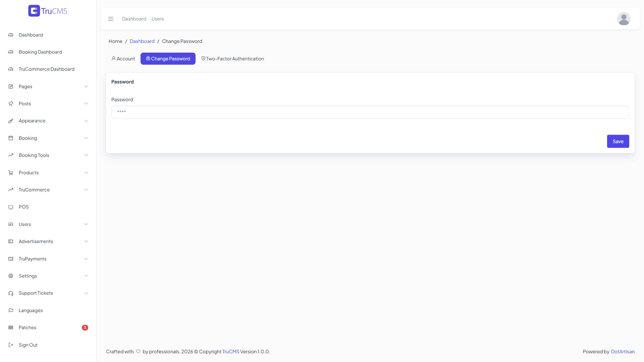
Task: Click the Advertisements ticket icon
Action: (x=11, y=241)
